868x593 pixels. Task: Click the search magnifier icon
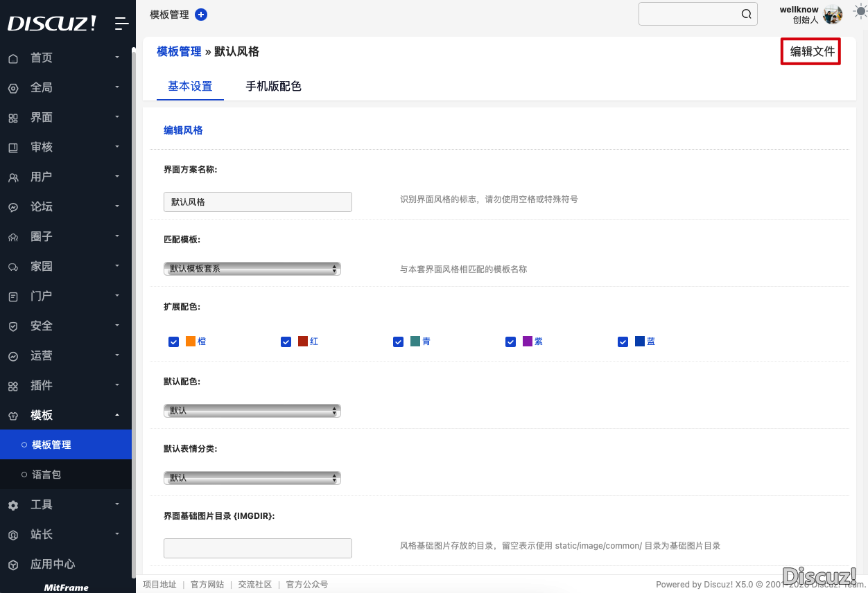tap(746, 15)
